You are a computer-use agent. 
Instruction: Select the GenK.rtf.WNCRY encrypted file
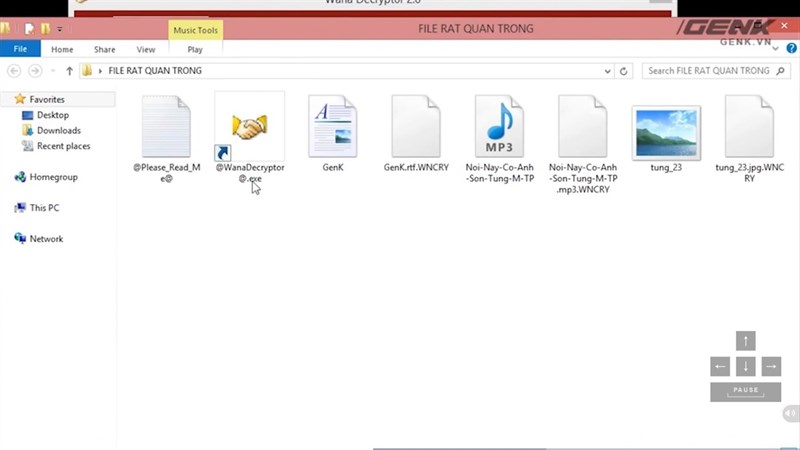(416, 127)
